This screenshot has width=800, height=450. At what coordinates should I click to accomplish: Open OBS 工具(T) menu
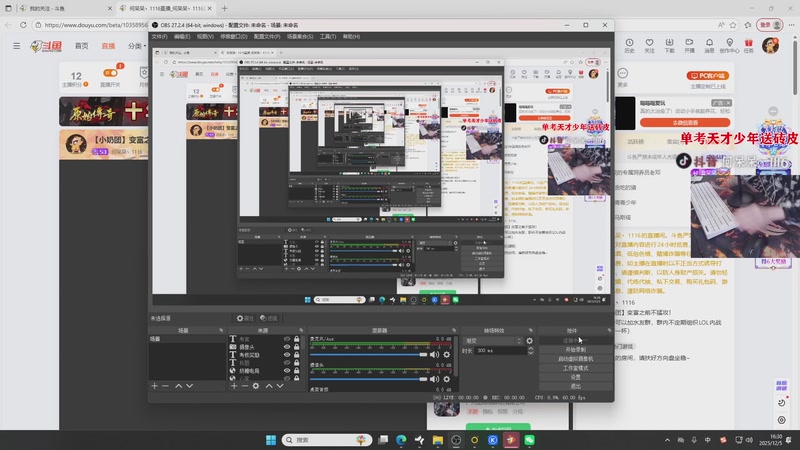328,37
